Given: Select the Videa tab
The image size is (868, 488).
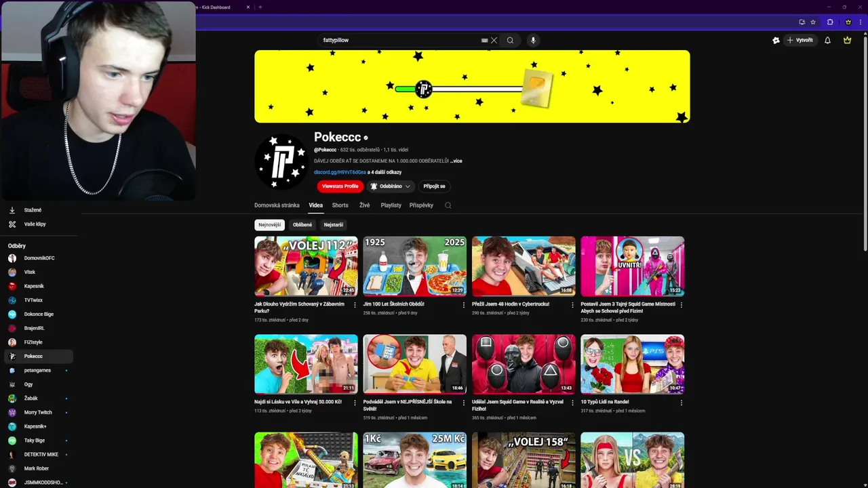Looking at the screenshot, I should tap(316, 205).
